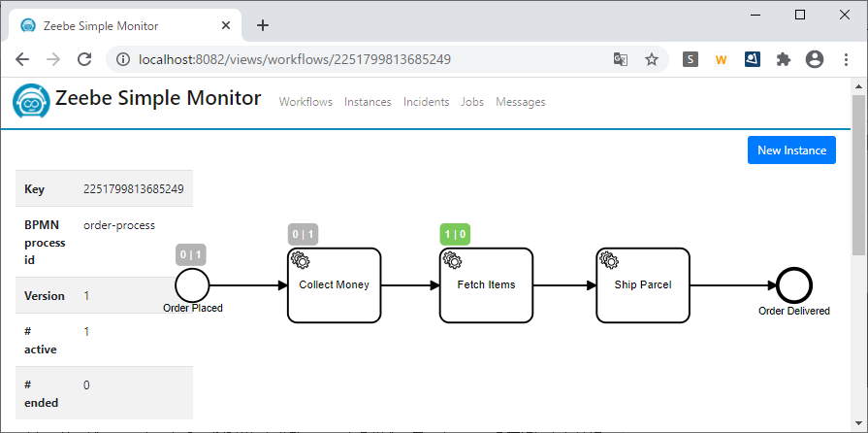Open the Extensions puzzle piece menu
This screenshot has width=868, height=433.
click(784, 59)
